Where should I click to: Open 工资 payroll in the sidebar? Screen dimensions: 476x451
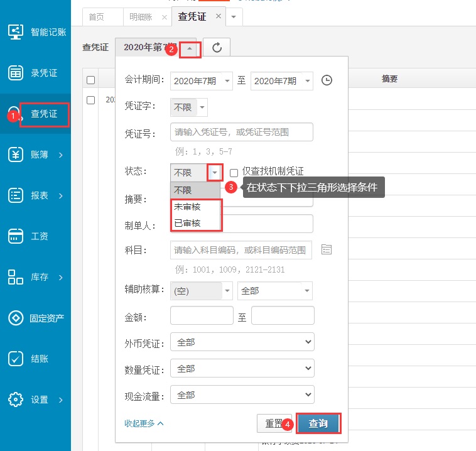pyautogui.click(x=35, y=236)
